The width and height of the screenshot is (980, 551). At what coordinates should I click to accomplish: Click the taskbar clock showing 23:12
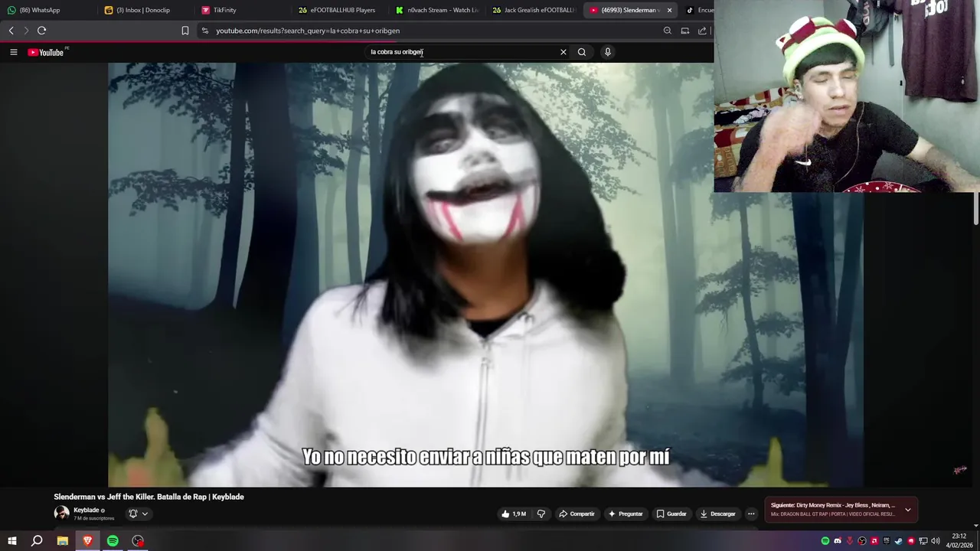959,541
